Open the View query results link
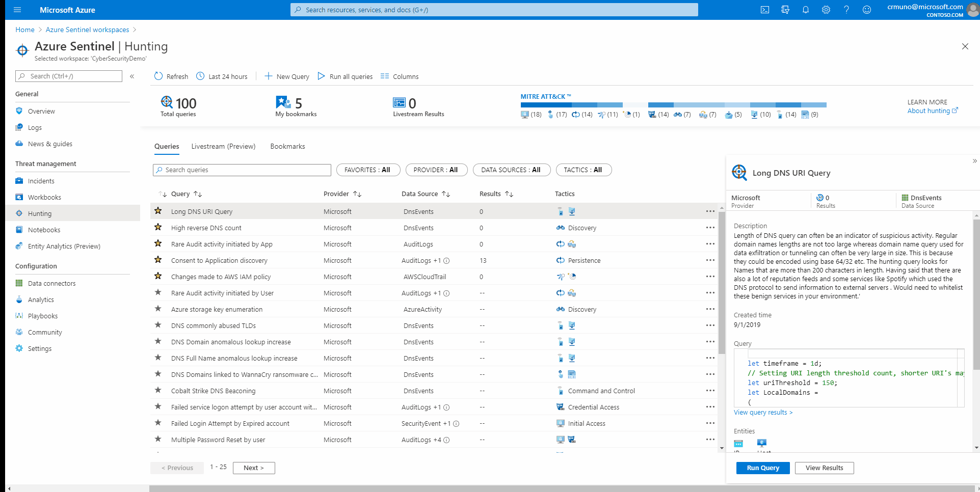 tap(763, 413)
